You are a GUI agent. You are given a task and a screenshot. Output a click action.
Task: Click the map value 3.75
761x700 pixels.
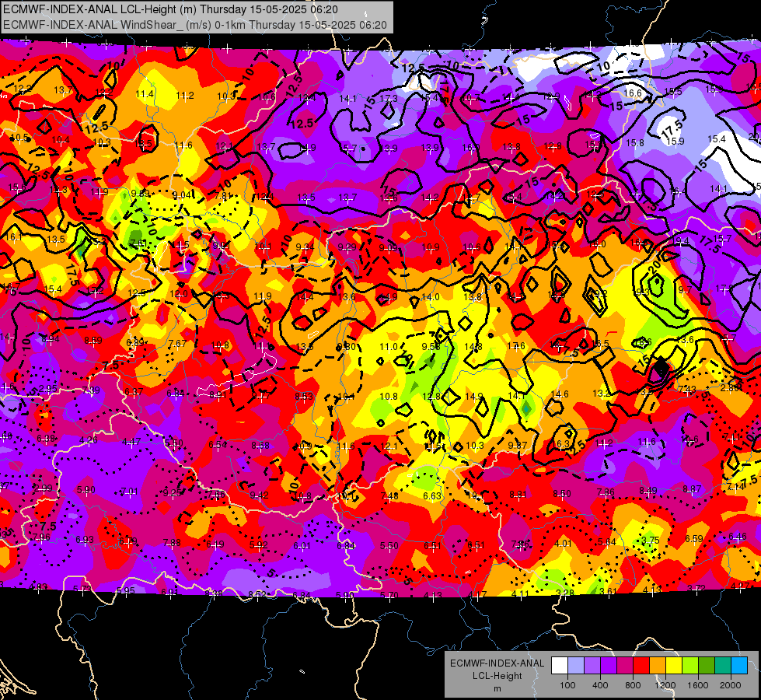coord(651,541)
